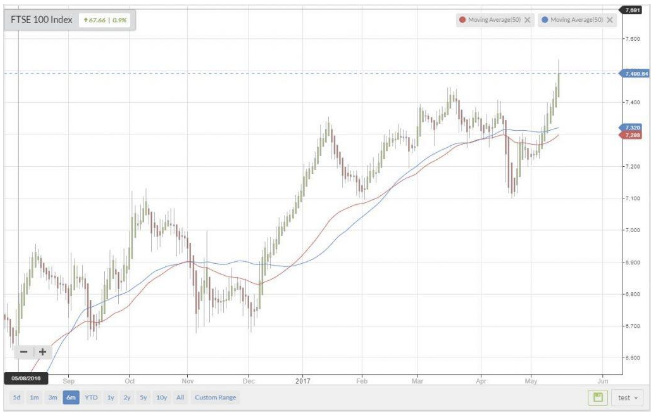Remove the blue Moving Average(50) indicator
This screenshot has height=415, width=654.
coord(609,20)
